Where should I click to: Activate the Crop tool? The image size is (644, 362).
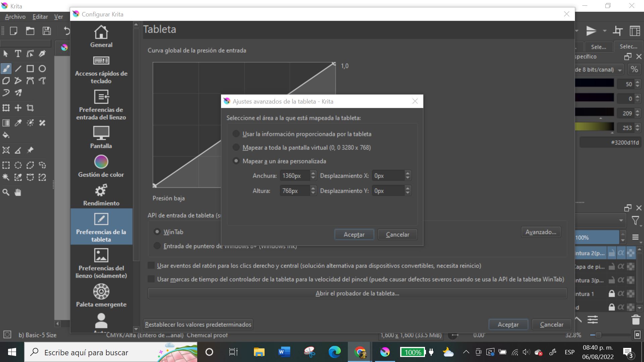point(30,108)
